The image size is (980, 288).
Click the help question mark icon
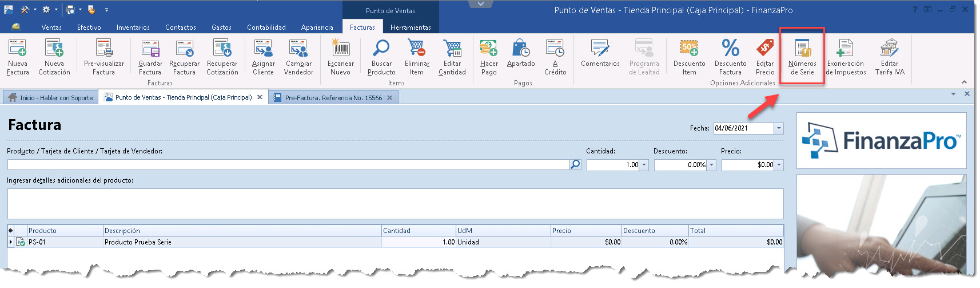point(915,10)
